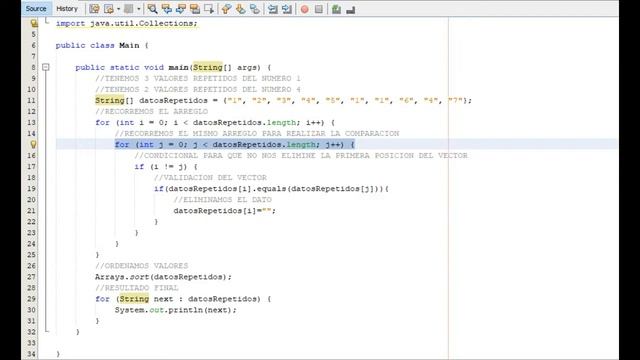640x360 pixels.
Task: Click Shift Line Left icon
Action: (273, 9)
